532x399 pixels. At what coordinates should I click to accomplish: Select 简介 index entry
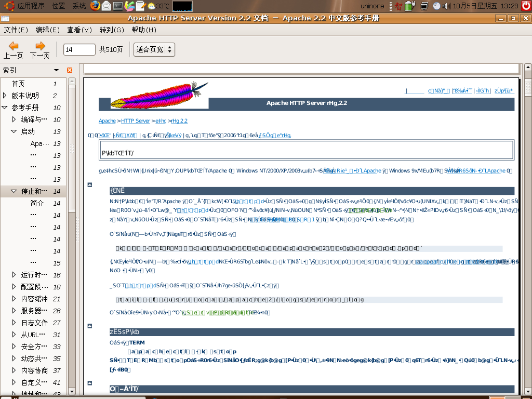point(37,203)
